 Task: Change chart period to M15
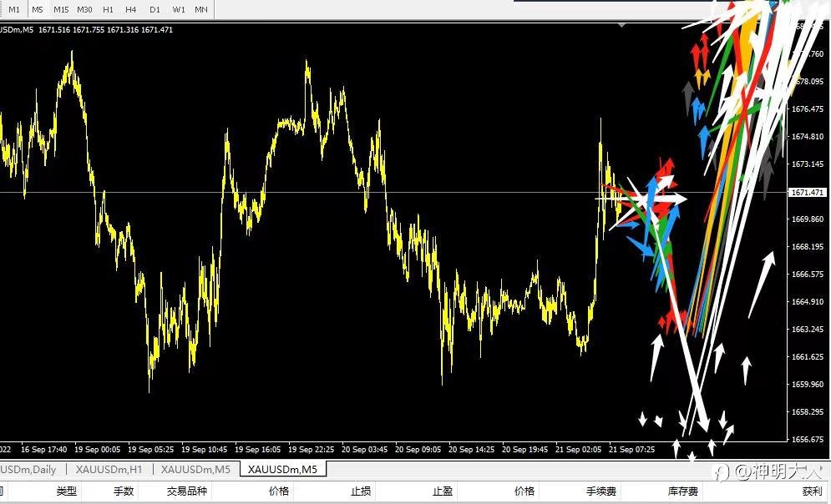click(x=61, y=9)
